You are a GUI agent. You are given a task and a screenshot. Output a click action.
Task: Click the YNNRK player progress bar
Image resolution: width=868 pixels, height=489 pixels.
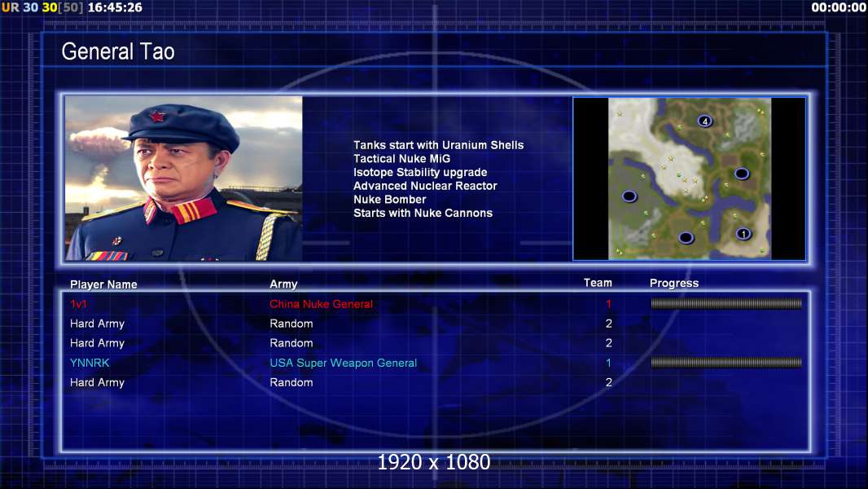pyautogui.click(x=726, y=363)
